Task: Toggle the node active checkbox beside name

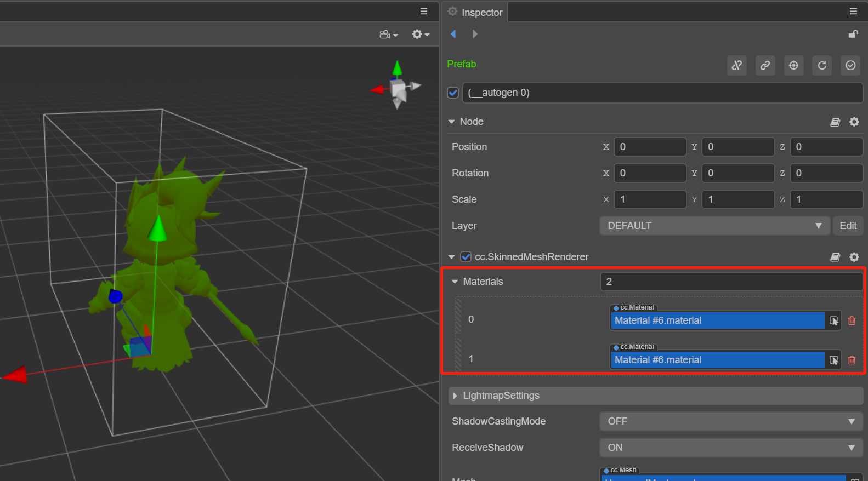Action: tap(453, 93)
